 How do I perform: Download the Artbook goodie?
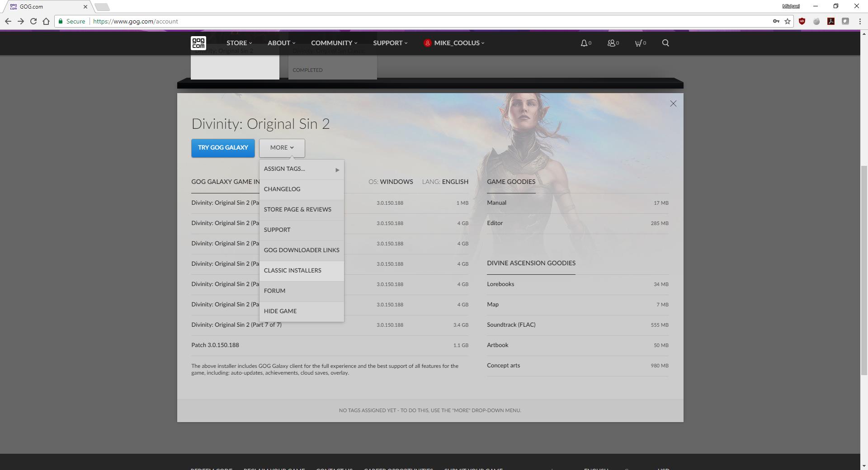577,345
